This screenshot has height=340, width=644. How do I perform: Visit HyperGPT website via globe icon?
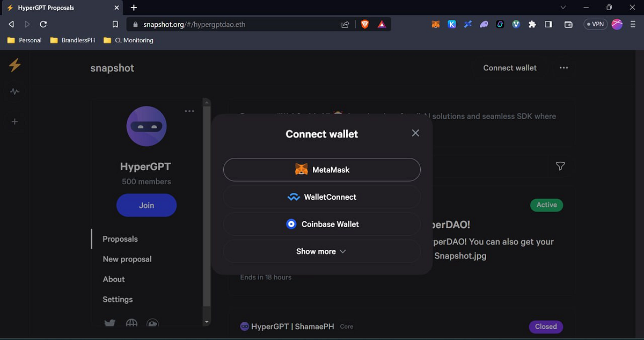click(x=131, y=323)
